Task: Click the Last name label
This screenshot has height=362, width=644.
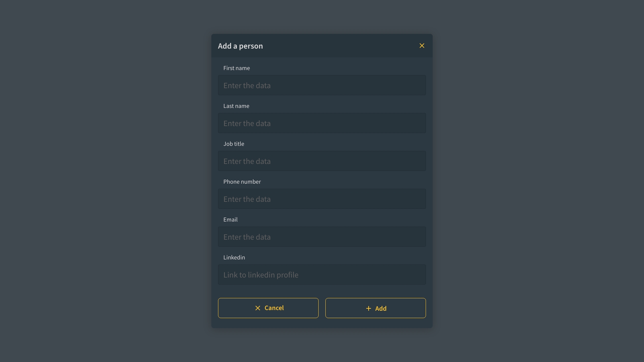Action: pyautogui.click(x=236, y=106)
